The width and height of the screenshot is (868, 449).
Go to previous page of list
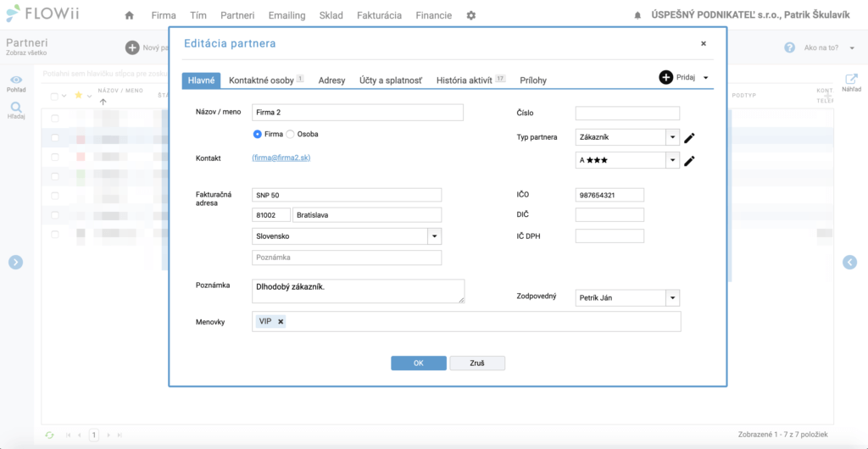click(80, 435)
